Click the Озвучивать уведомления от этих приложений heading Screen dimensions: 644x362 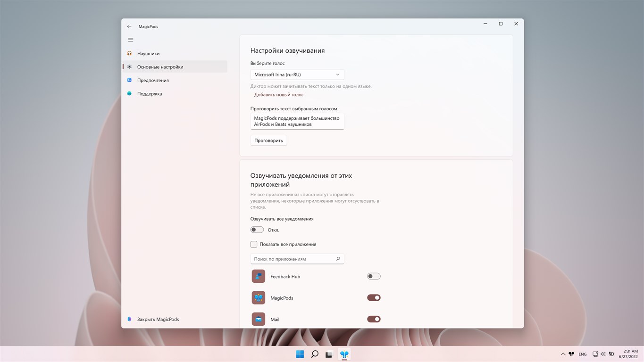click(x=301, y=180)
